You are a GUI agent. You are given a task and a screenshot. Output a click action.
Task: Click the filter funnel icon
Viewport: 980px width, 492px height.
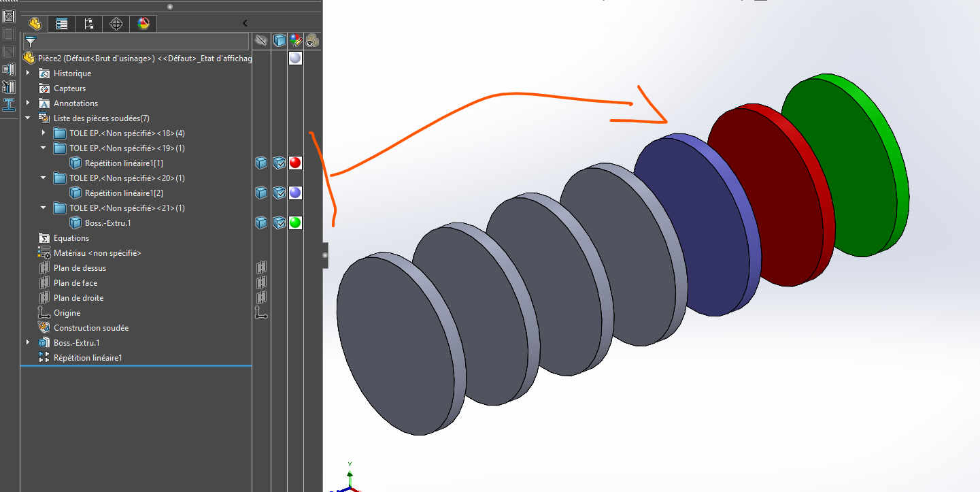(x=31, y=42)
